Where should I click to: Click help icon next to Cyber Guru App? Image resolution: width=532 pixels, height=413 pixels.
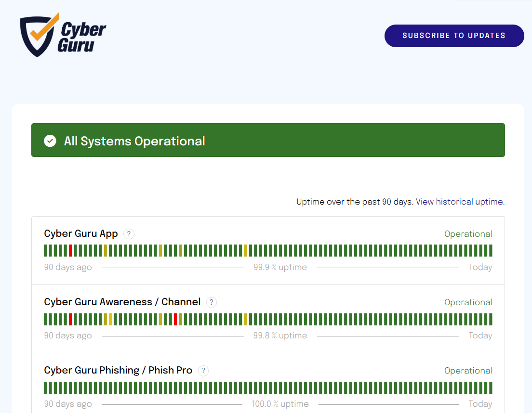[x=129, y=234]
